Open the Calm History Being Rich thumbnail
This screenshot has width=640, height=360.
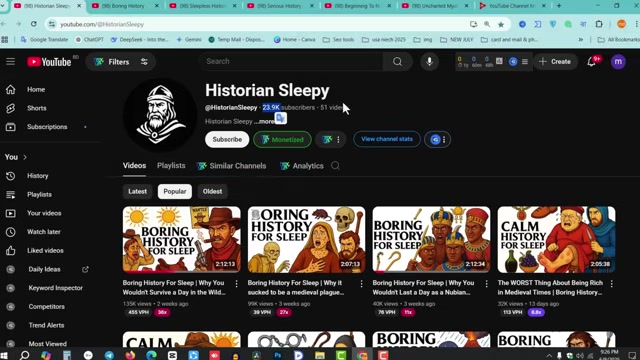[x=556, y=239]
